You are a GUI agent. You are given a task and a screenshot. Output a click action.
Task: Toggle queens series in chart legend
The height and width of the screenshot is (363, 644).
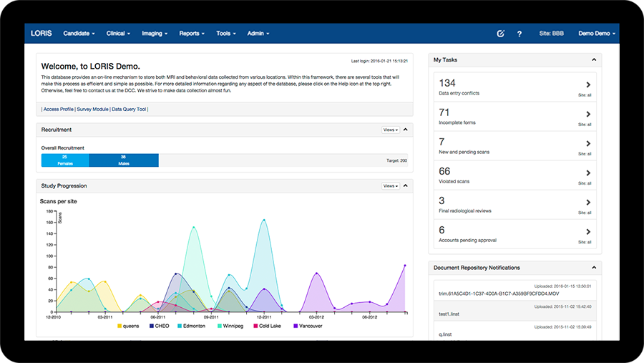point(128,326)
